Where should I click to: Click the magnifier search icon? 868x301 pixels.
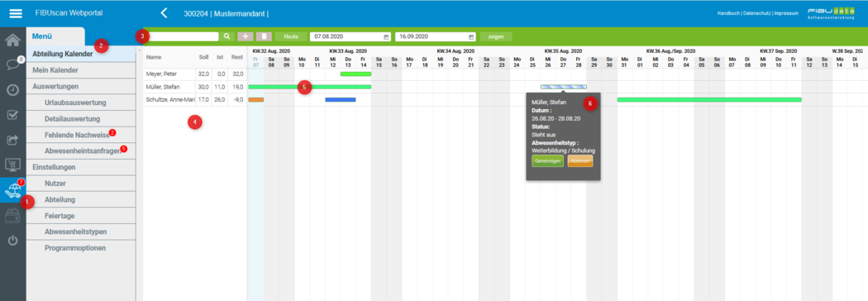(227, 36)
